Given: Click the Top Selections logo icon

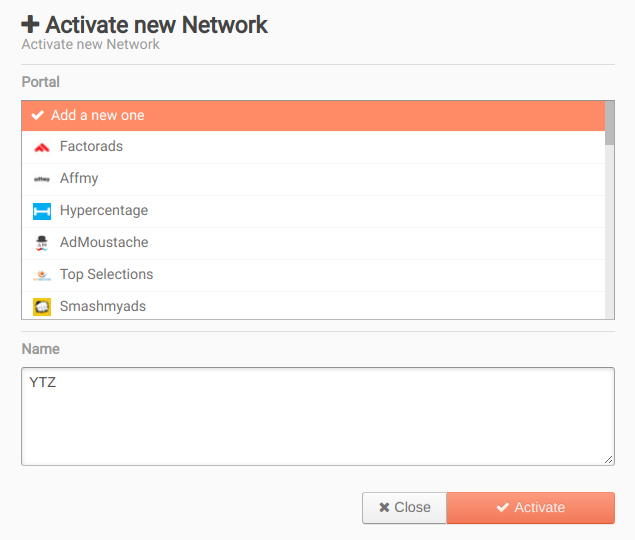Looking at the screenshot, I should pyautogui.click(x=41, y=275).
